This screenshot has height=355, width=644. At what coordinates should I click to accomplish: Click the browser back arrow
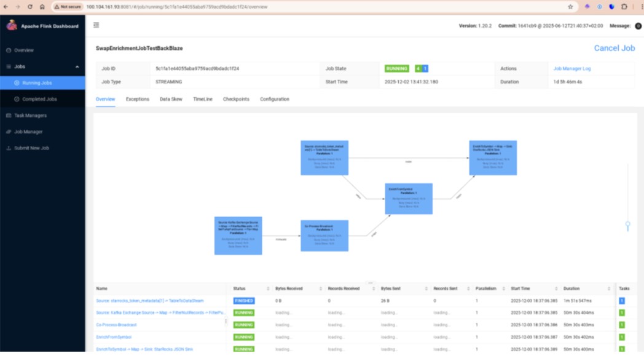pos(6,7)
